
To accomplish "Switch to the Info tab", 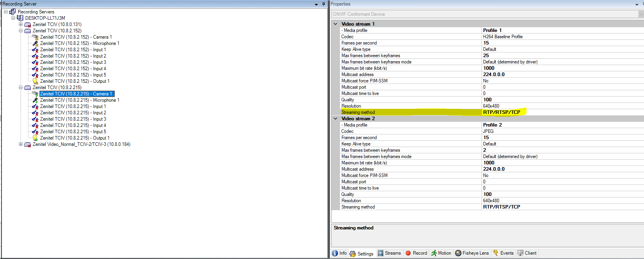I will pyautogui.click(x=340, y=253).
